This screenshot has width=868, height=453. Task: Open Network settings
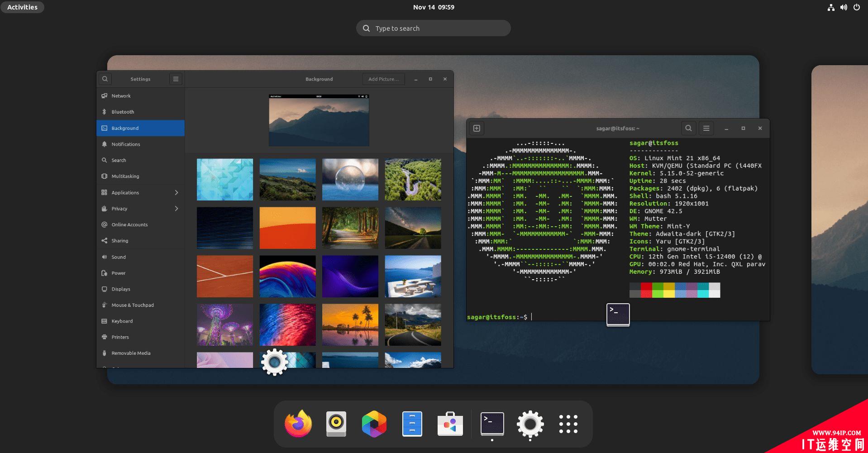click(x=140, y=96)
